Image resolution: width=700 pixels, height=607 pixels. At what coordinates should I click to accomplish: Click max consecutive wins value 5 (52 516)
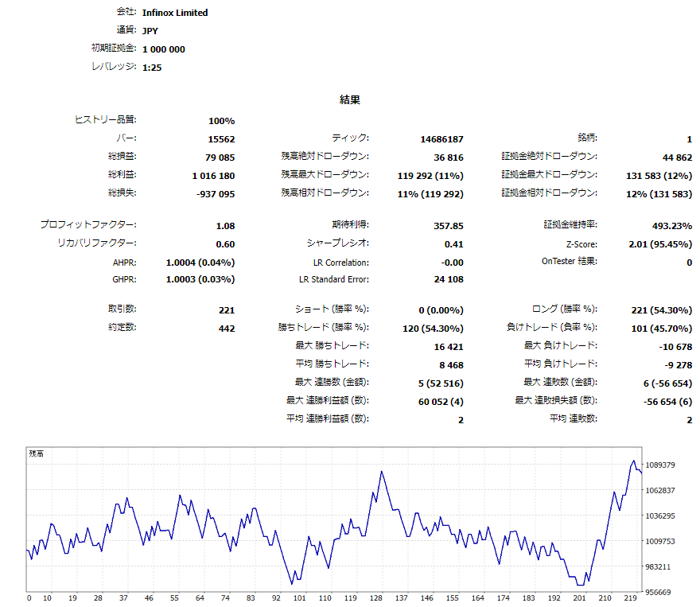point(441,383)
